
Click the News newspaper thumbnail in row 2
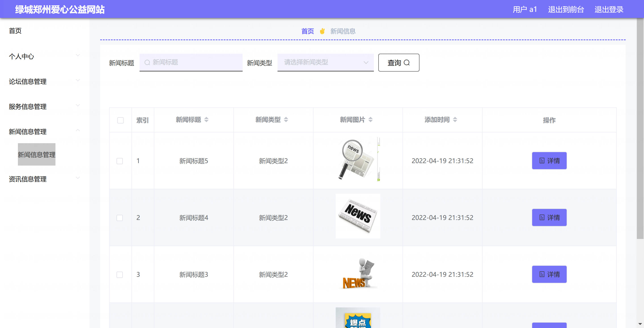pyautogui.click(x=358, y=216)
